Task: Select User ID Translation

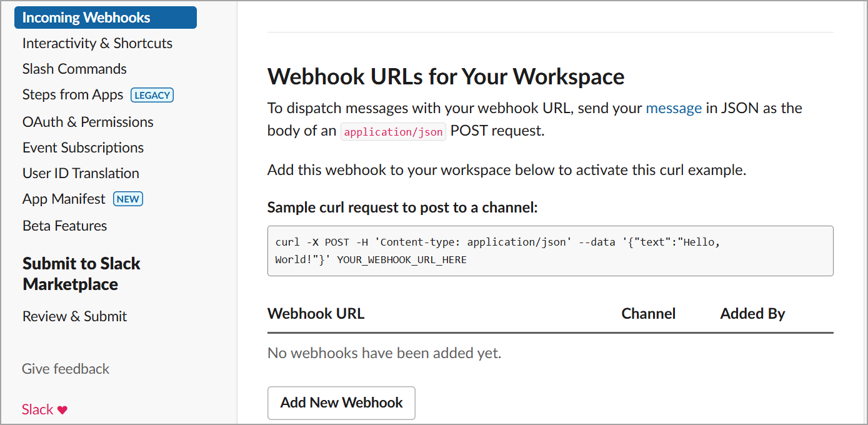Action: pos(81,173)
